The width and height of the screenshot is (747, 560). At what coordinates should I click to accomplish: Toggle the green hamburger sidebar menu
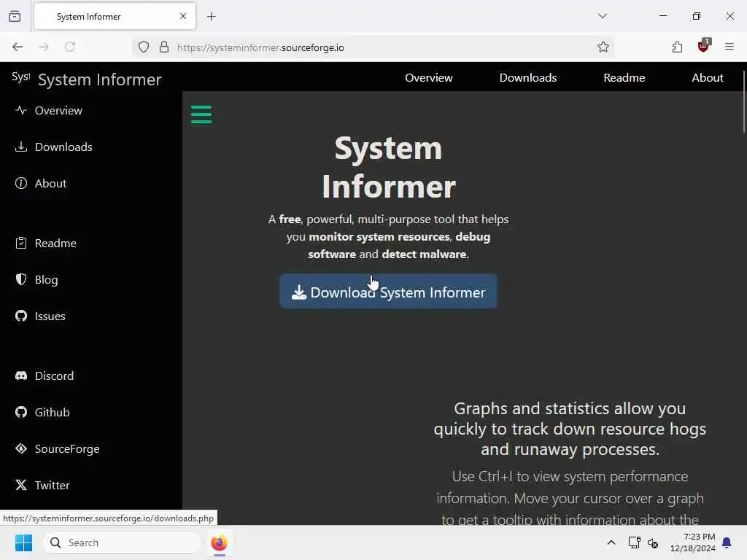tap(201, 114)
